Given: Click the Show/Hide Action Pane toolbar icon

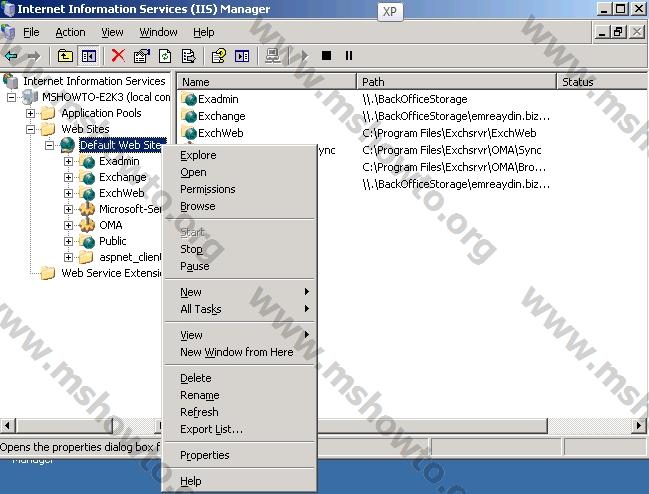Looking at the screenshot, I should click(x=242, y=55).
